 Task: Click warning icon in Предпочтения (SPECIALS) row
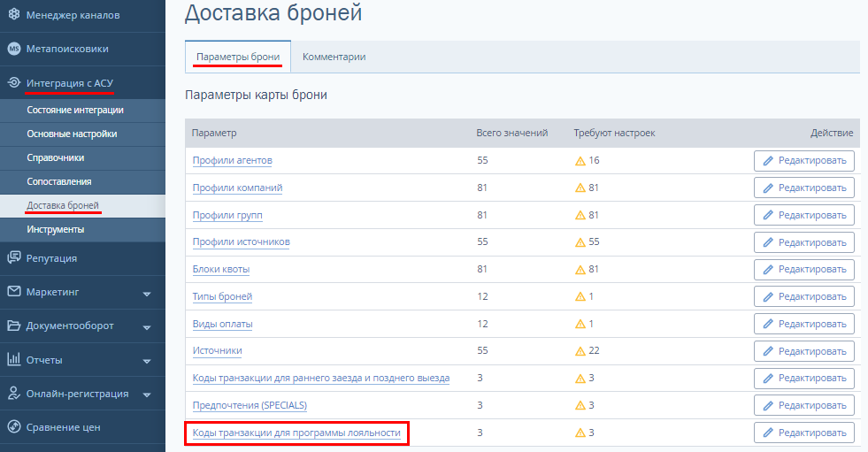click(x=580, y=405)
